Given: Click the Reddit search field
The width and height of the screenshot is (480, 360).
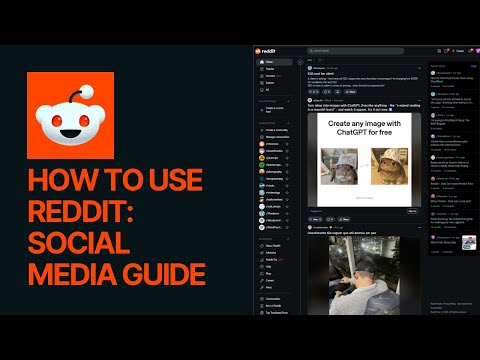Looking at the screenshot, I should 355,51.
